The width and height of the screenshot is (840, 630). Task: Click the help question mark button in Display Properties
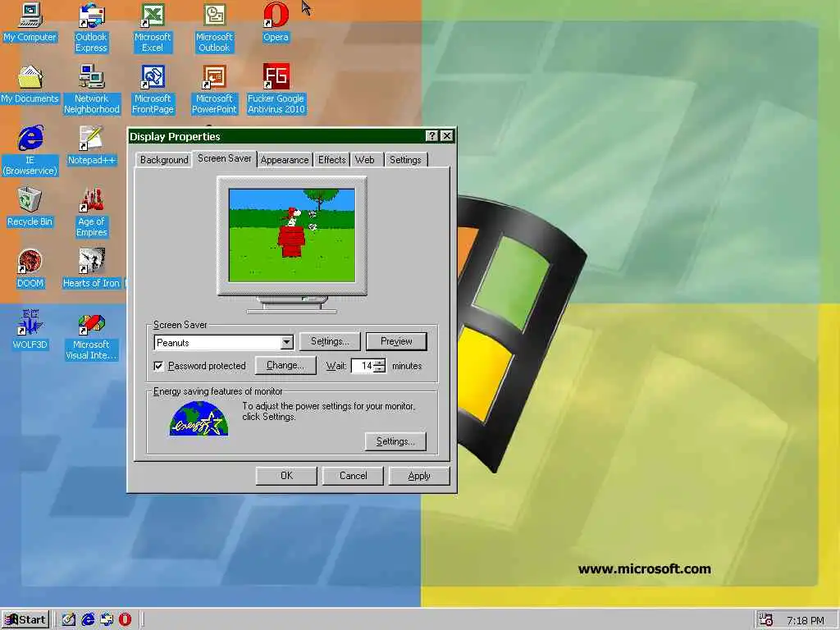pos(431,136)
